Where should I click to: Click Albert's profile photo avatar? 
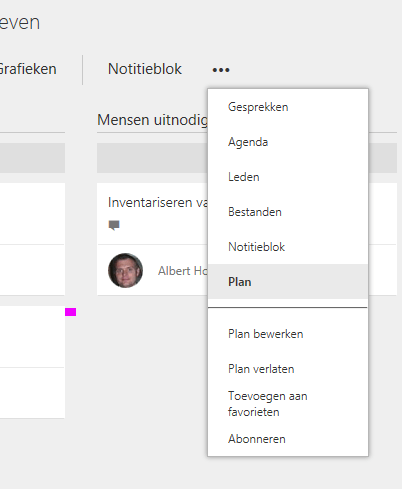125,270
